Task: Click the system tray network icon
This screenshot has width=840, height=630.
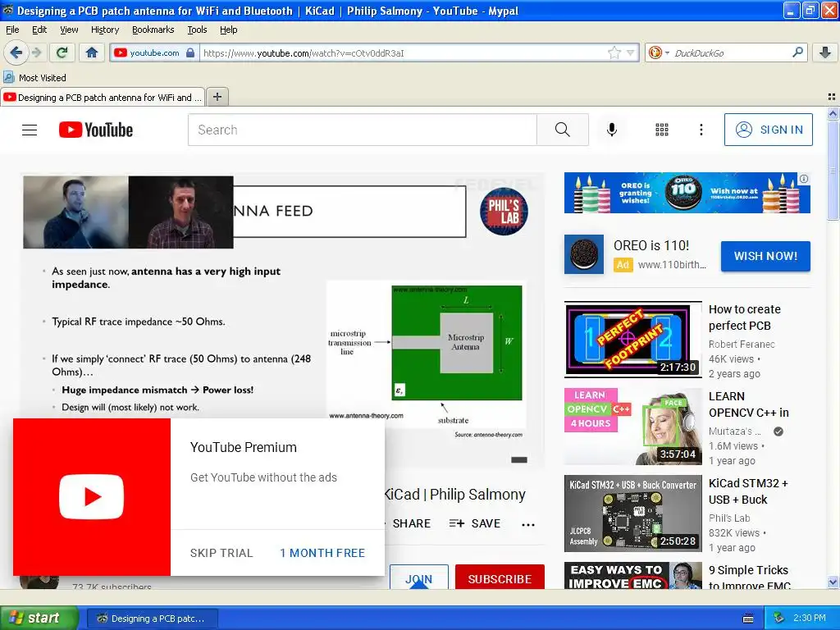Action: [779, 619]
